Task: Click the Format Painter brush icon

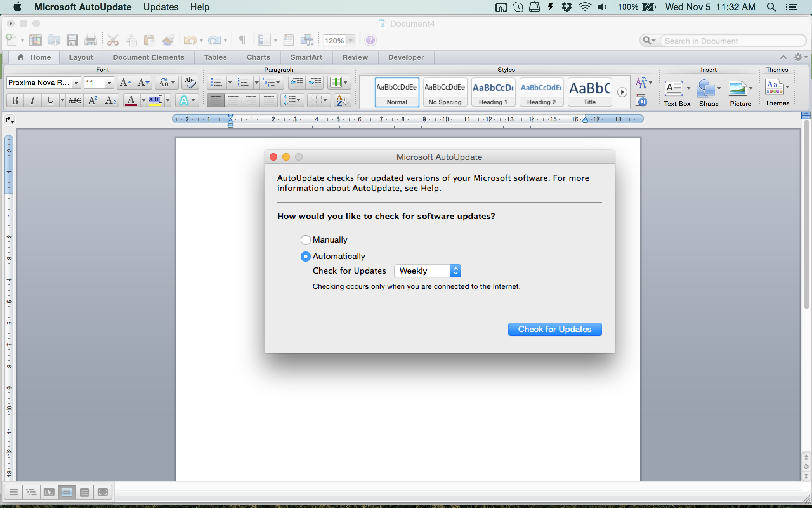Action: click(x=168, y=40)
